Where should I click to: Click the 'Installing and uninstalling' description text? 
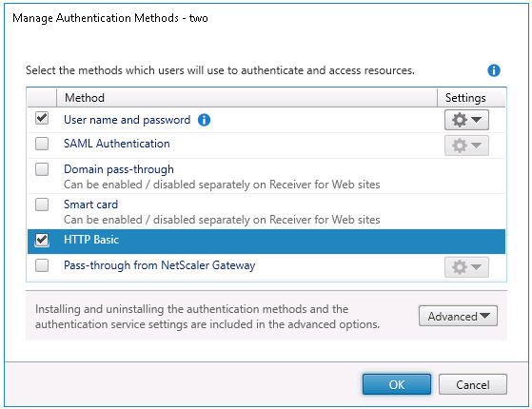coord(207,317)
